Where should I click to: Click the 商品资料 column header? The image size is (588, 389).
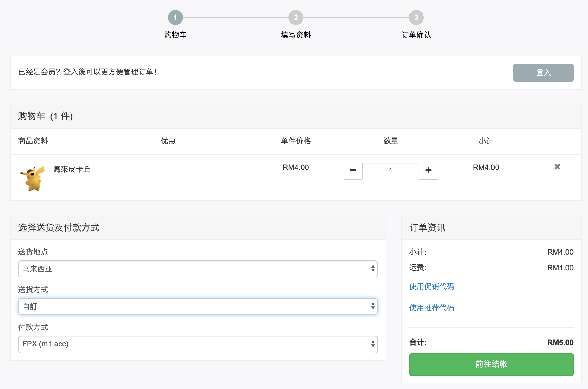click(33, 141)
